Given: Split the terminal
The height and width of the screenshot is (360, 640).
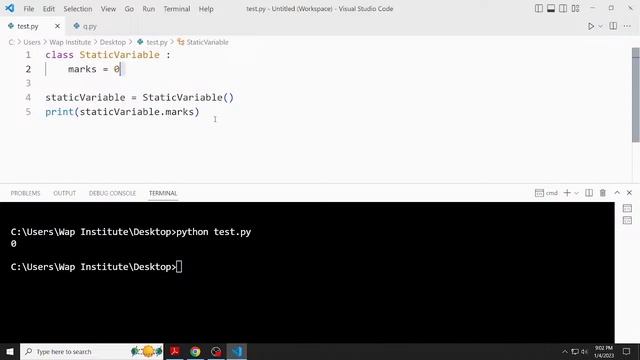Looking at the screenshot, I should tap(589, 193).
